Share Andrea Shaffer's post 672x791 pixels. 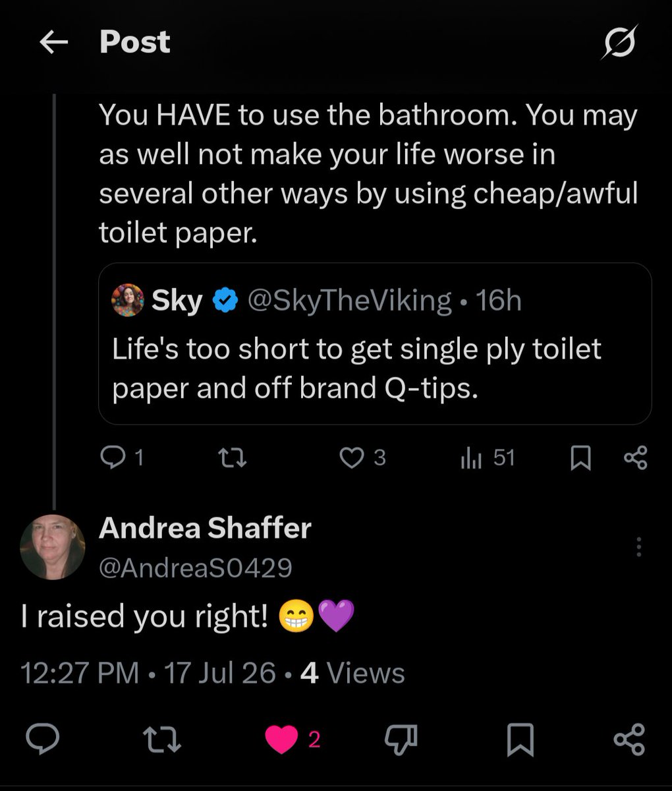tap(629, 739)
